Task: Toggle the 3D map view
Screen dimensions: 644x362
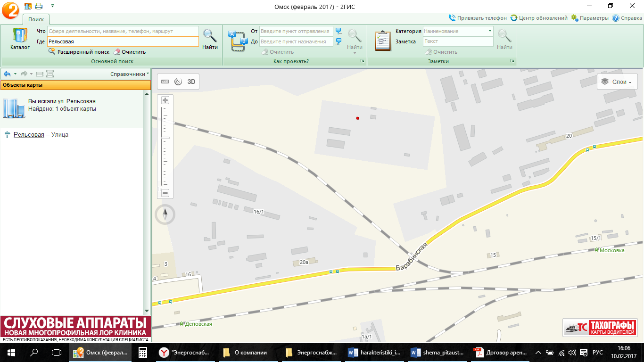Action: (x=191, y=82)
